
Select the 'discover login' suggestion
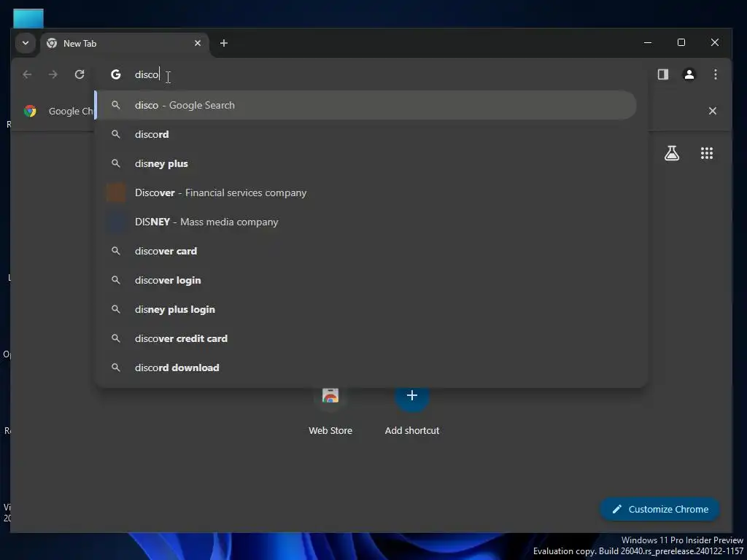tap(366, 281)
